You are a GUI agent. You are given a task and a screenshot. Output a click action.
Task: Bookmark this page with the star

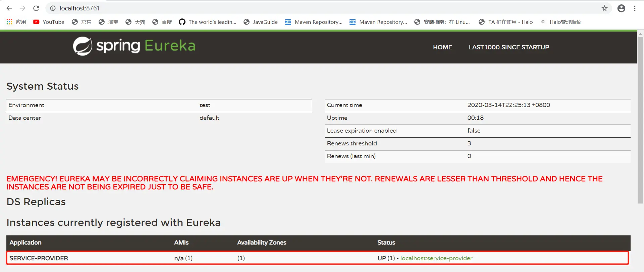604,8
